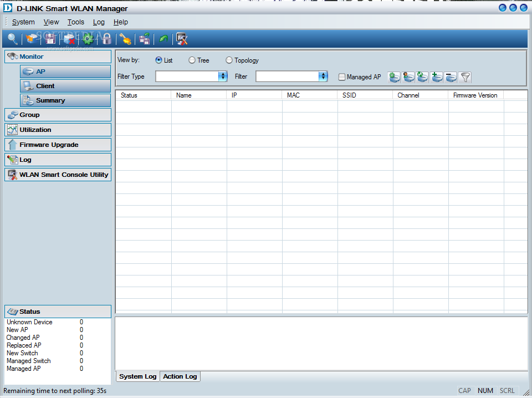Switch to the Action Log tab
Viewport: 532px width, 398px height.
pyautogui.click(x=180, y=376)
